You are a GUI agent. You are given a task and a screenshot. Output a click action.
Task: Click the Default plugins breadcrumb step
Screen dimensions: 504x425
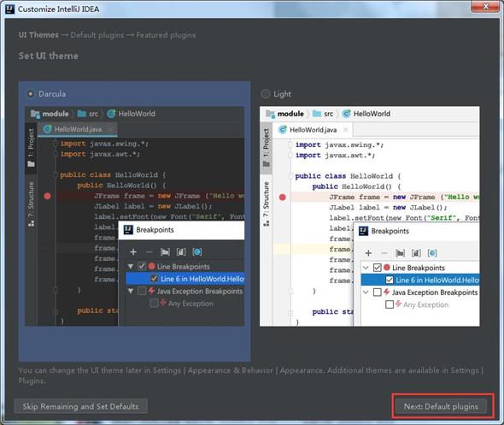(x=97, y=35)
